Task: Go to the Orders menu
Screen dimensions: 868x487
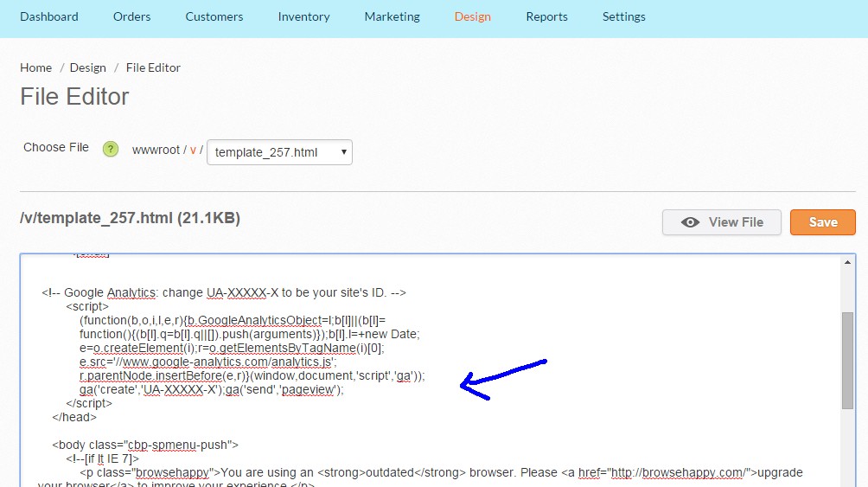Action: (131, 16)
